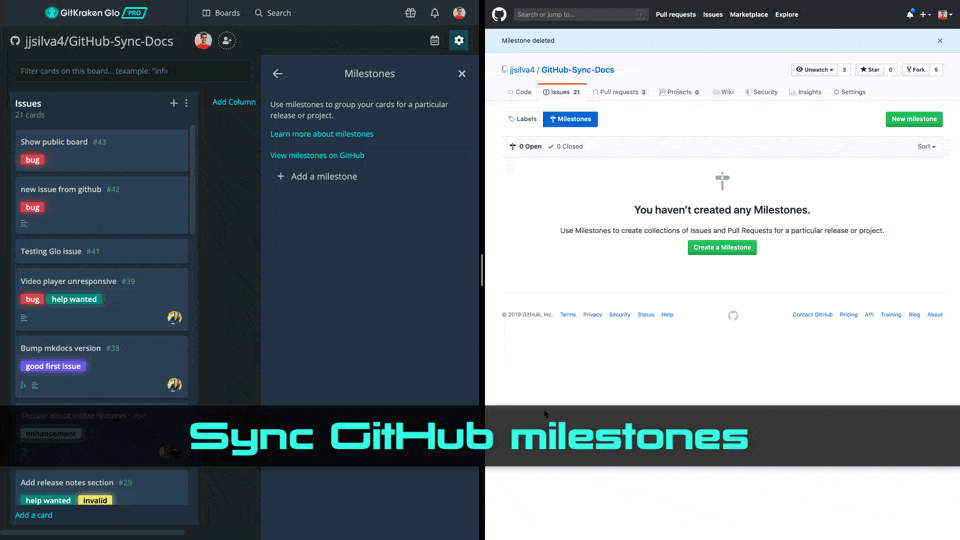Open View milestones on GitHub link
This screenshot has width=960, height=540.
317,155
